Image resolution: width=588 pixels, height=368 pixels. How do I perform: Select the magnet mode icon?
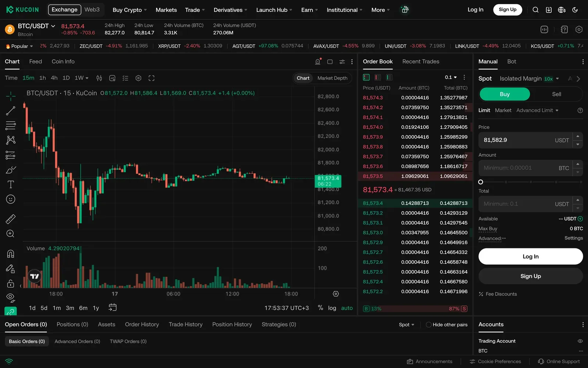[11, 254]
